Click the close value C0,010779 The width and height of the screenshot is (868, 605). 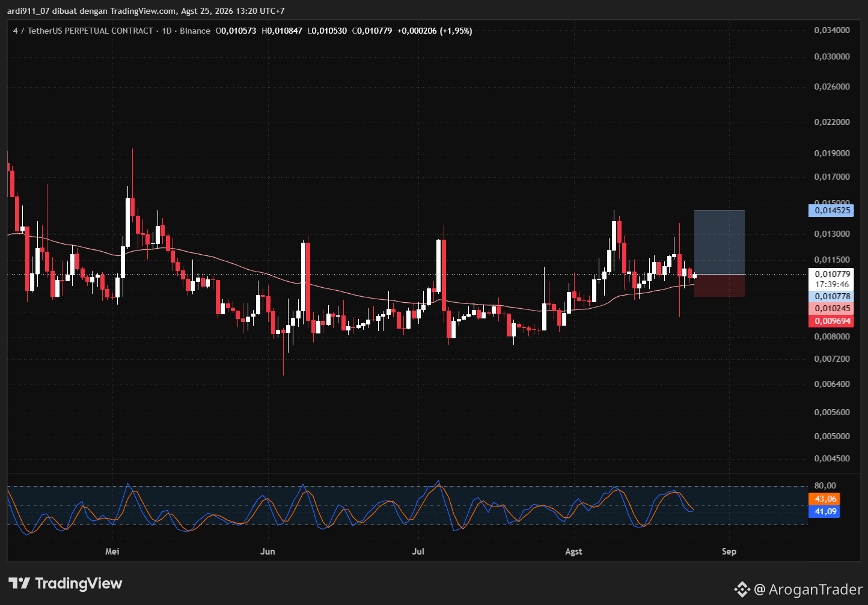pyautogui.click(x=372, y=31)
